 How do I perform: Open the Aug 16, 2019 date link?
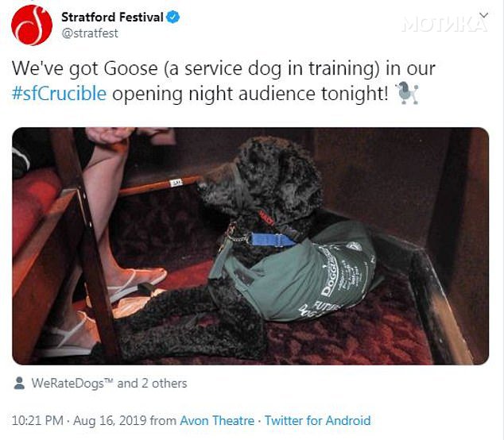(110, 420)
